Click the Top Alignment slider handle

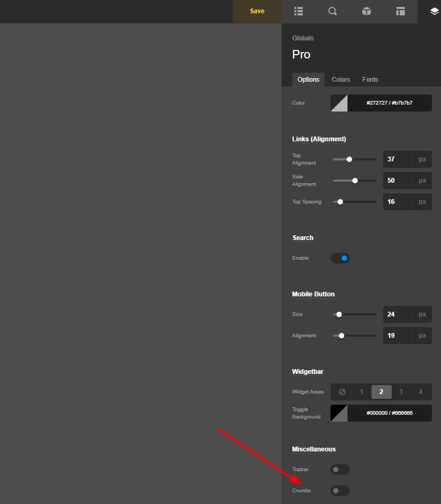(x=349, y=159)
